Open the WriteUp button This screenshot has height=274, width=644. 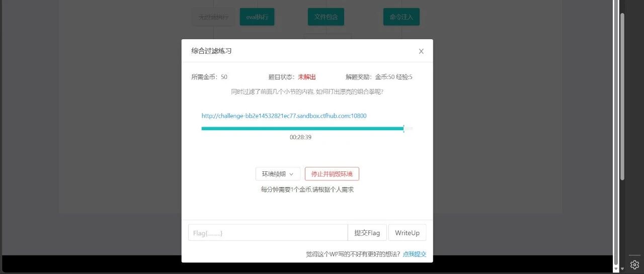(x=408, y=233)
